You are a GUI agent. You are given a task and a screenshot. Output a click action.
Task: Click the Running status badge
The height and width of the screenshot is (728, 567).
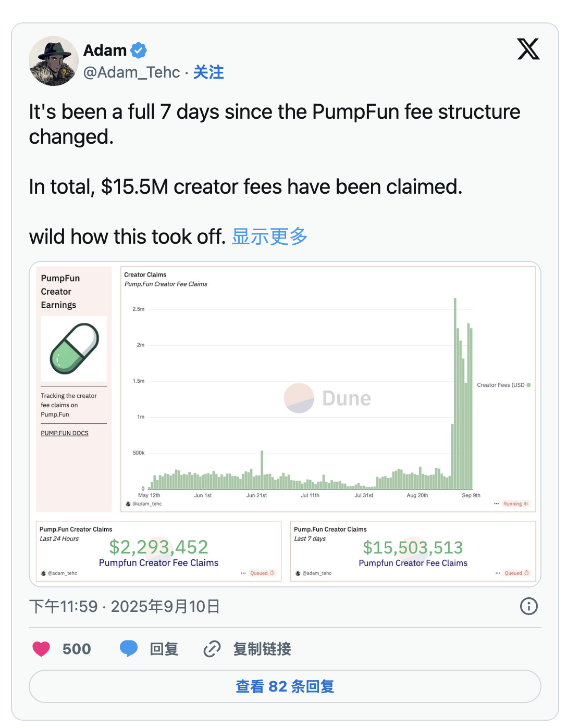pos(516,504)
